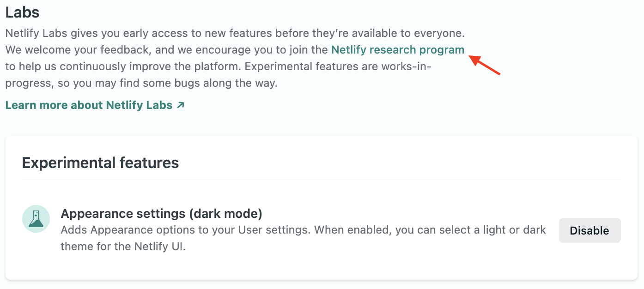This screenshot has width=644, height=289.
Task: Click Learn more about Netlify Labs
Action: click(x=89, y=105)
